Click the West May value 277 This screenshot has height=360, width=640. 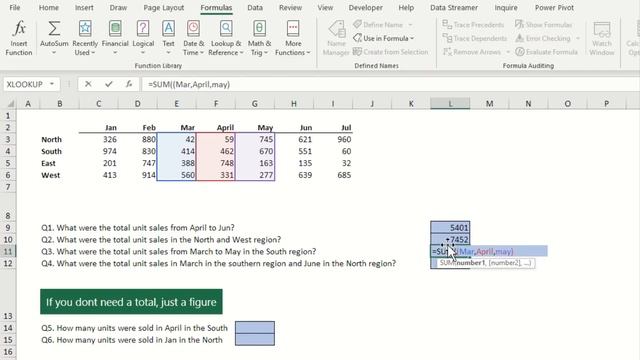pyautogui.click(x=255, y=175)
